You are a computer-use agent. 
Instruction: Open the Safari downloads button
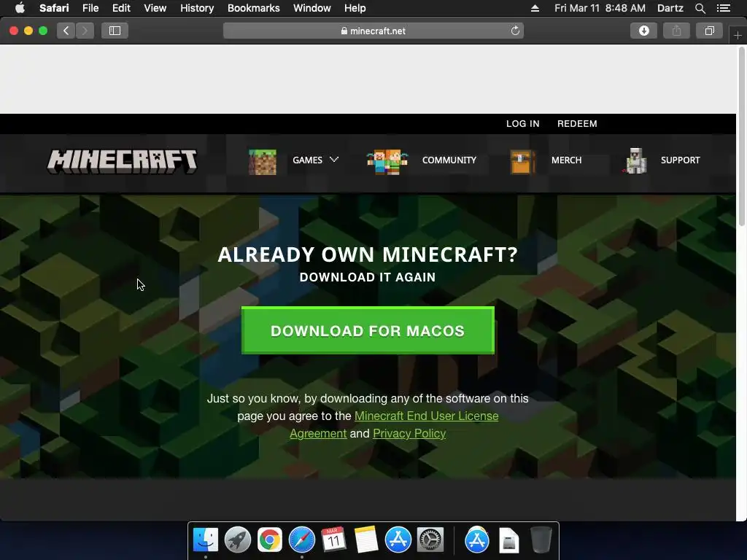click(643, 31)
